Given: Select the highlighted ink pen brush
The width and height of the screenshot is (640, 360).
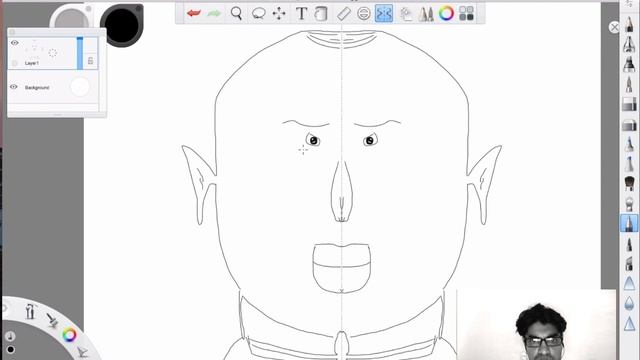Looking at the screenshot, I should 629,223.
